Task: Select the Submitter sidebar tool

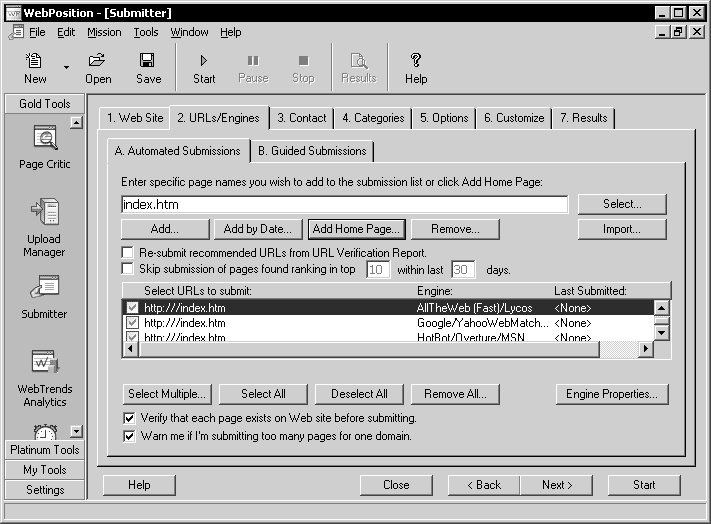Action: point(44,296)
